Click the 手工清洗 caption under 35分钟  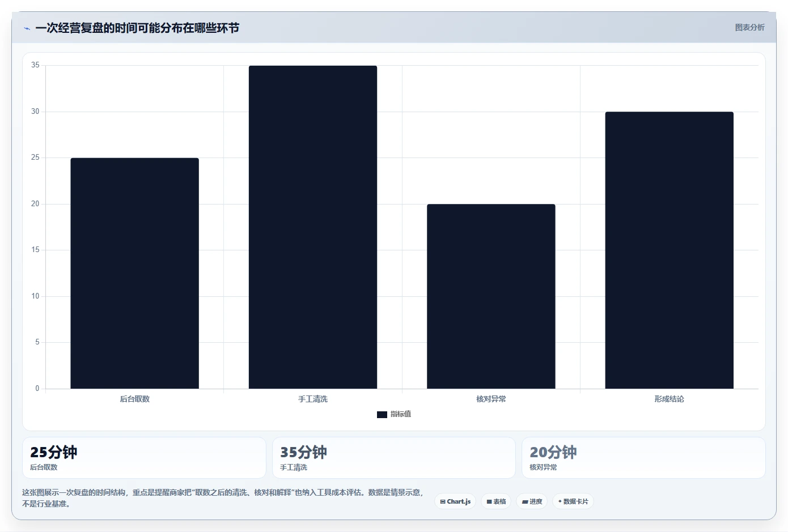pos(294,467)
